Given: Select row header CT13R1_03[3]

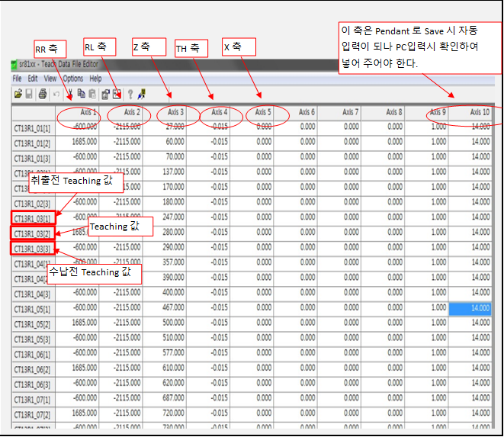Looking at the screenshot, I should (x=34, y=249).
